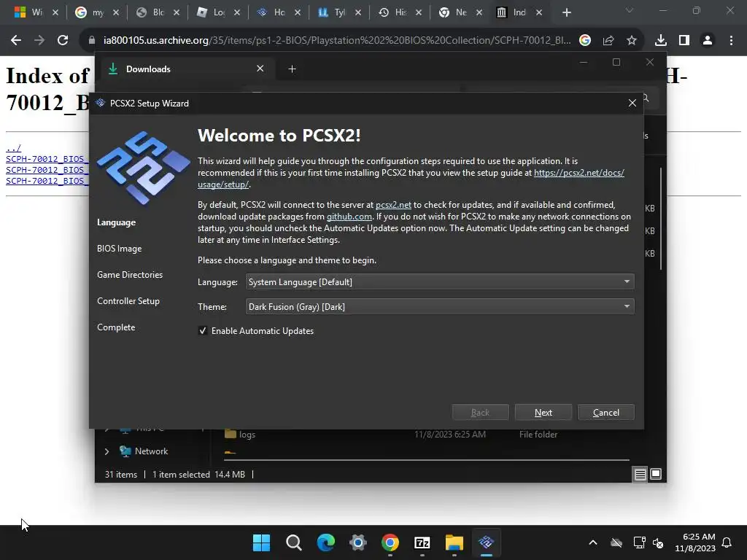Select the Game Directories wizard step
This screenshot has height=560, width=747.
point(130,275)
